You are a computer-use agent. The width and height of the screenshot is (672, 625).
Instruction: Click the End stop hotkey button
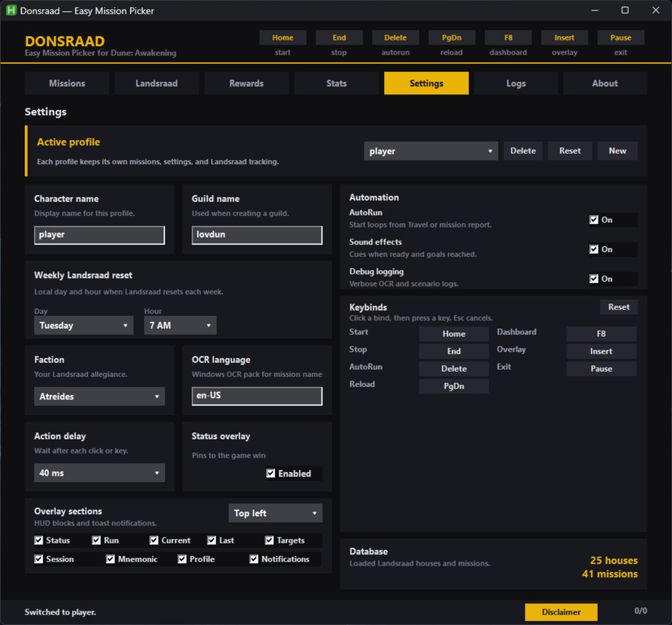pos(339,38)
